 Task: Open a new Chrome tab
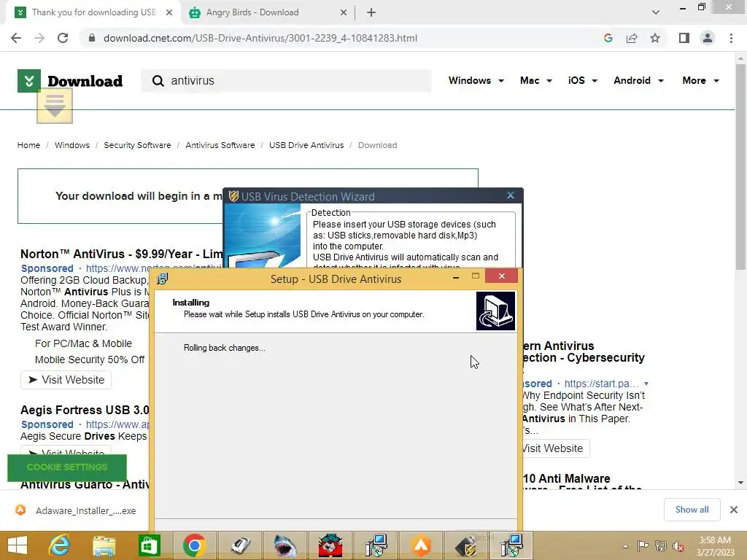pos(371,12)
